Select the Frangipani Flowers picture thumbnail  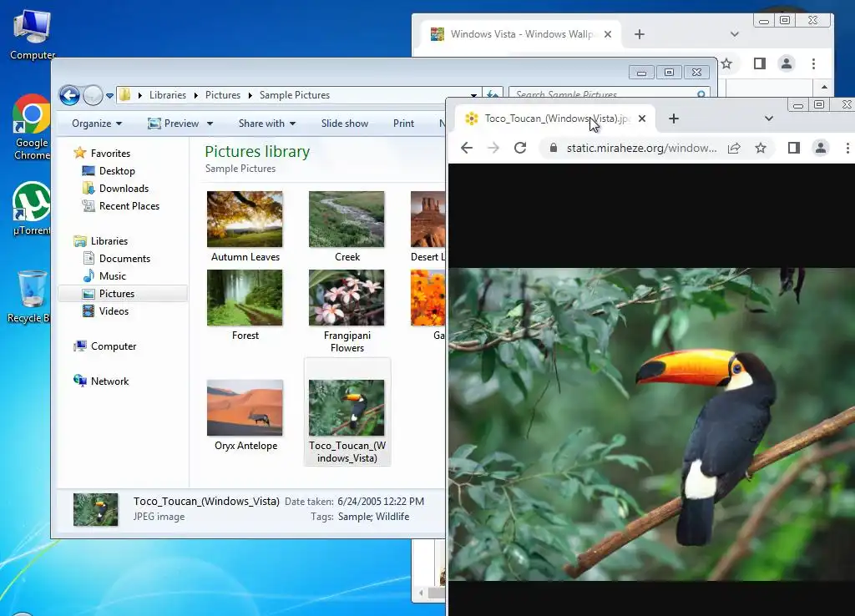point(347,298)
